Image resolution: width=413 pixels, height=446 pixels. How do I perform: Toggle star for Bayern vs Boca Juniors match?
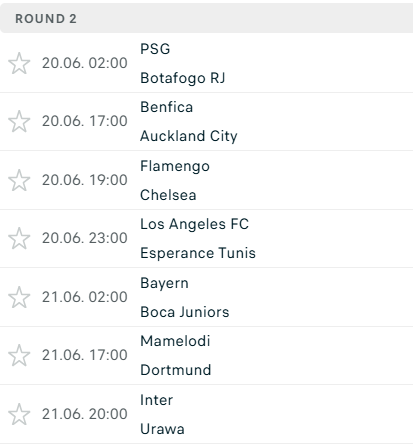tap(19, 297)
